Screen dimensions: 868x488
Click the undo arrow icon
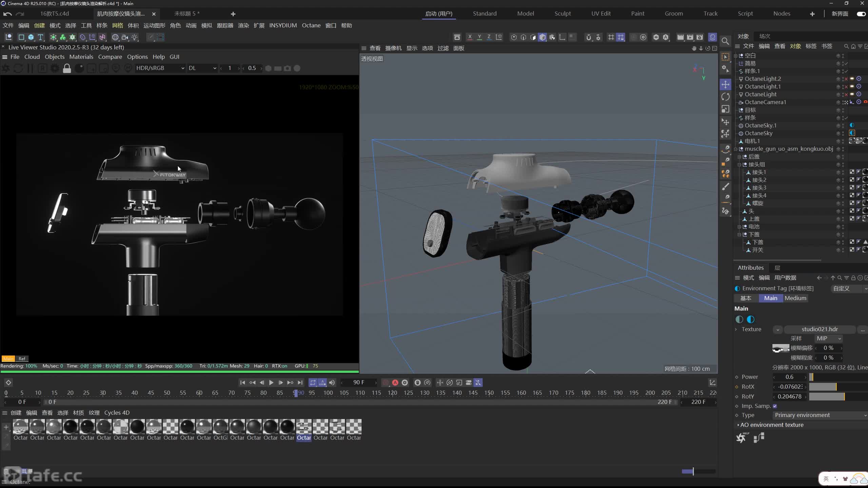pyautogui.click(x=7, y=14)
